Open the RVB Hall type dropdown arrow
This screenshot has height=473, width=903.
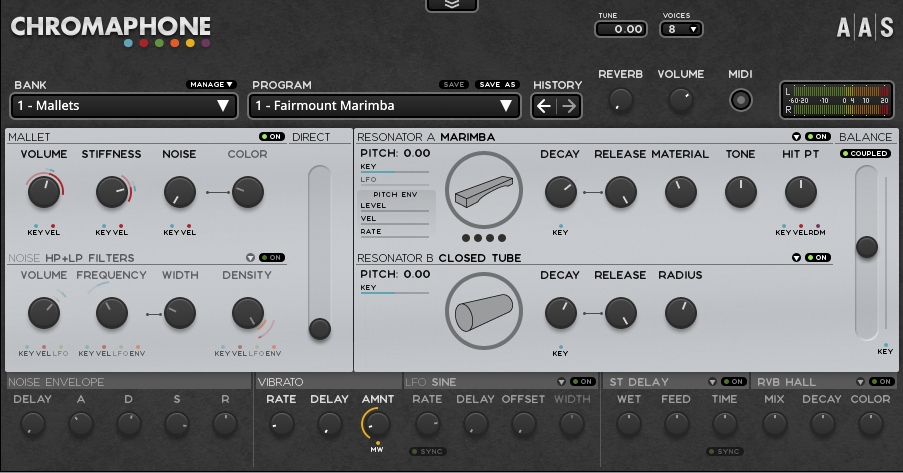tap(860, 382)
